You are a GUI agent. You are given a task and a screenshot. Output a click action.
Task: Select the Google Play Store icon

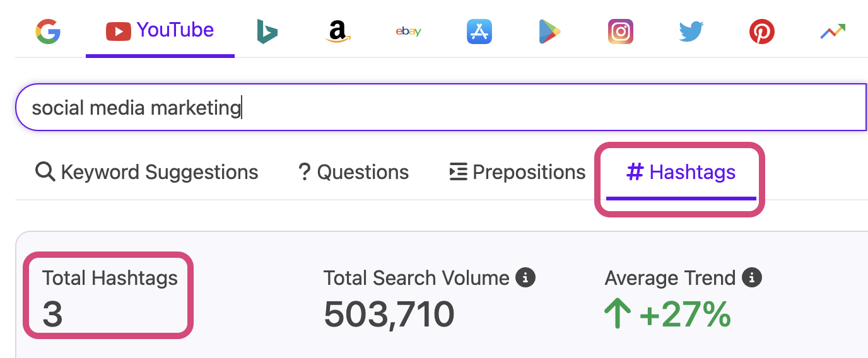pyautogui.click(x=549, y=31)
